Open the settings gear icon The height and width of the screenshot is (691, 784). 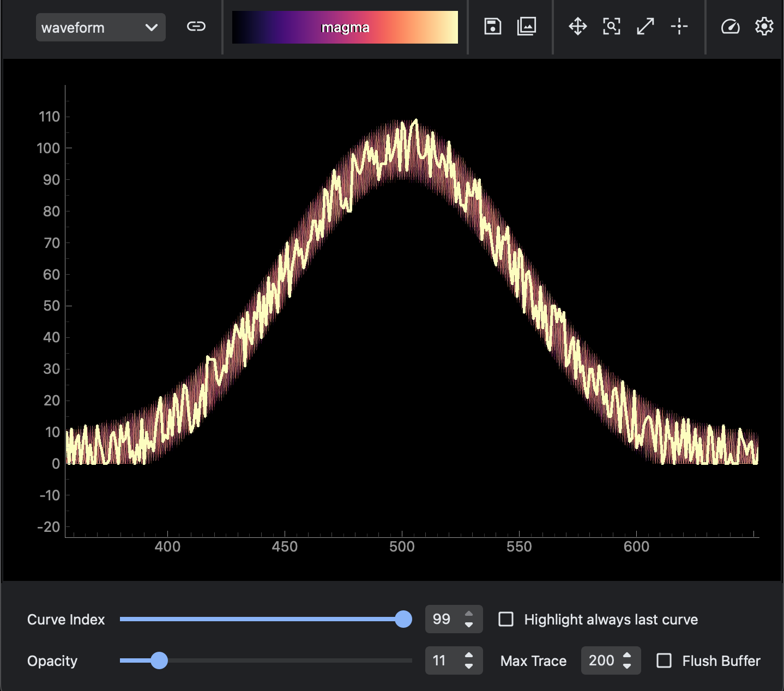[x=764, y=27]
